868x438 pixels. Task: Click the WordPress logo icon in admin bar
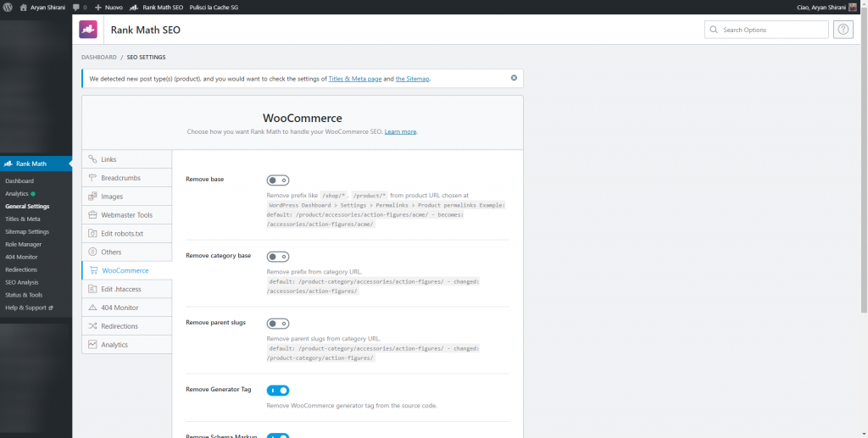8,7
